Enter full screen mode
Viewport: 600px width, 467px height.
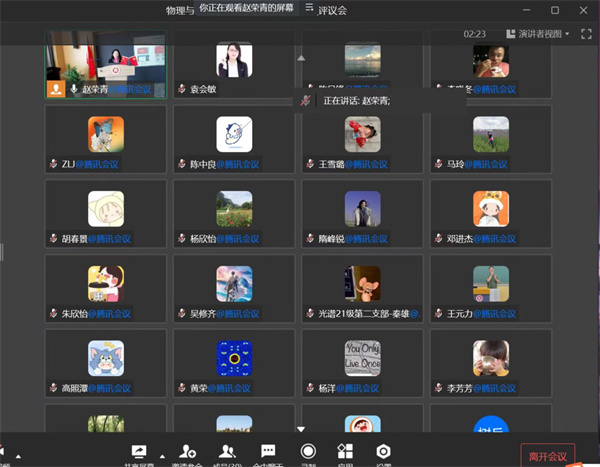click(587, 33)
